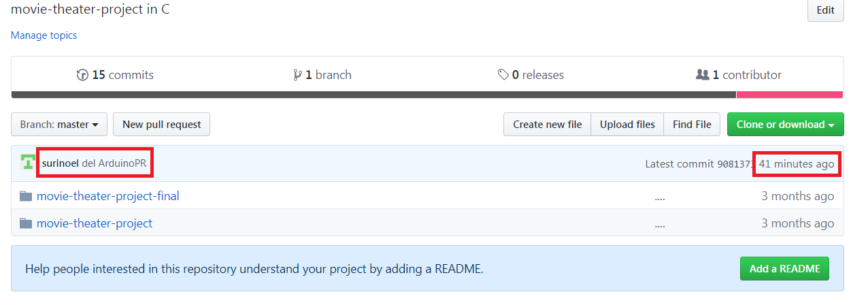Open the Manage topics link

(x=44, y=35)
